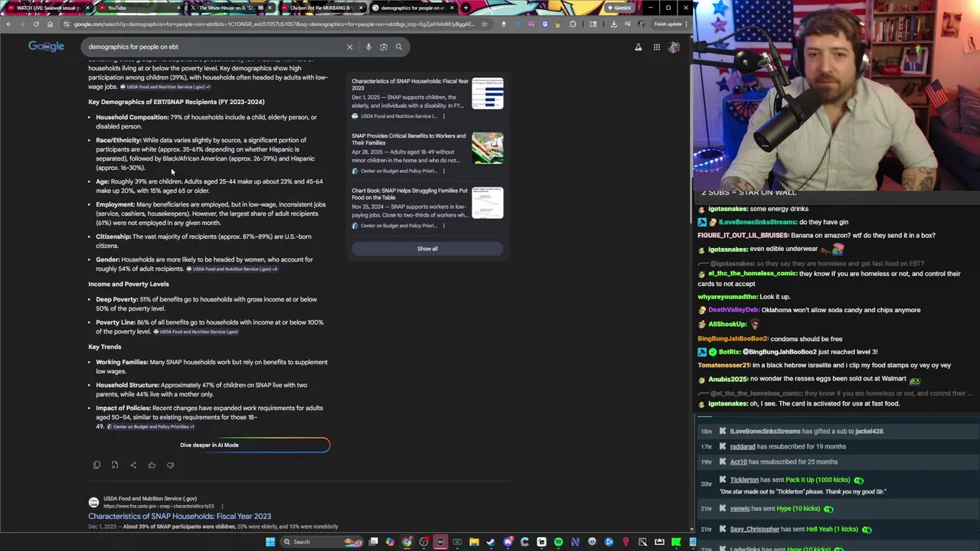
Task: Export the AI overview with the document icon
Action: point(115,465)
